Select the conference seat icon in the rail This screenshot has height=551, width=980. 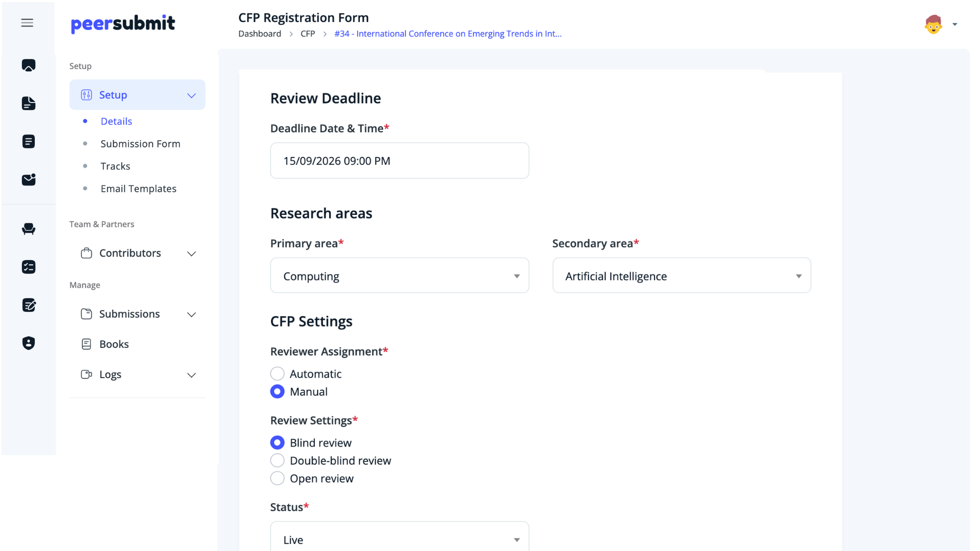coord(29,229)
